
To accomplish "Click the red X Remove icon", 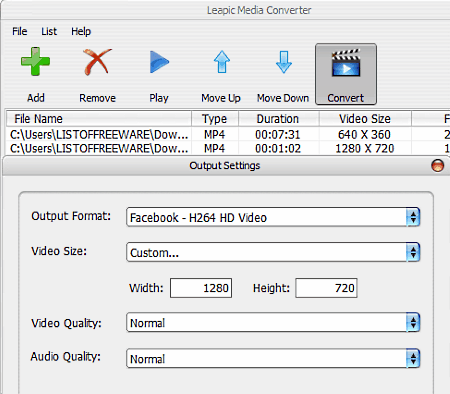I will (x=97, y=62).
